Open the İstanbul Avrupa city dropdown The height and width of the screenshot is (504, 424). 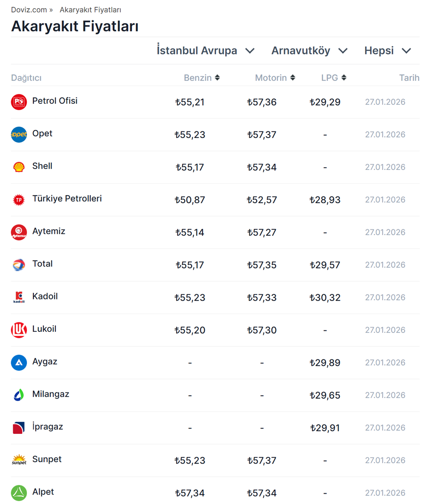(206, 51)
